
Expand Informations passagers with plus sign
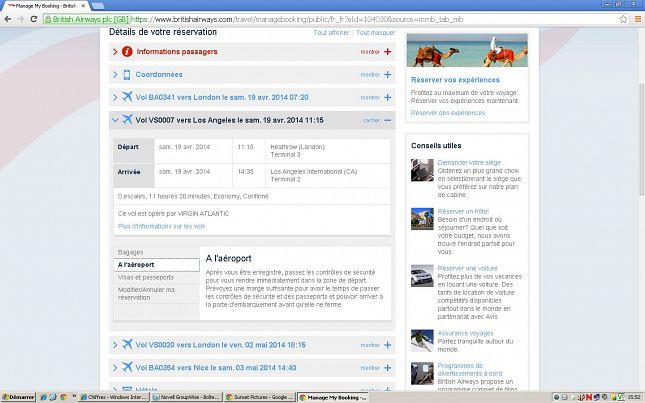pos(387,51)
